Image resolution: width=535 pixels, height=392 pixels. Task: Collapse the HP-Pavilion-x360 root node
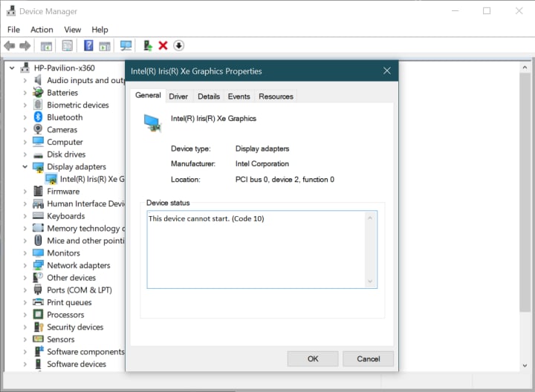[x=12, y=68]
